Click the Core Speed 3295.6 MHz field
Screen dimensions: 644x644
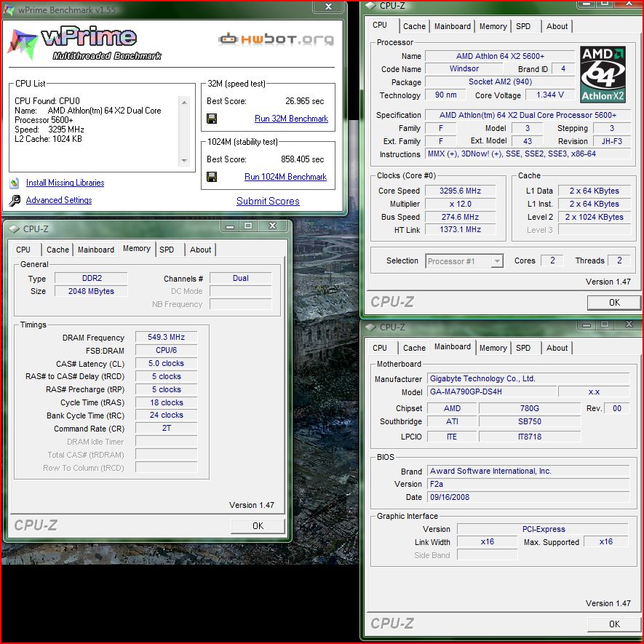(460, 191)
